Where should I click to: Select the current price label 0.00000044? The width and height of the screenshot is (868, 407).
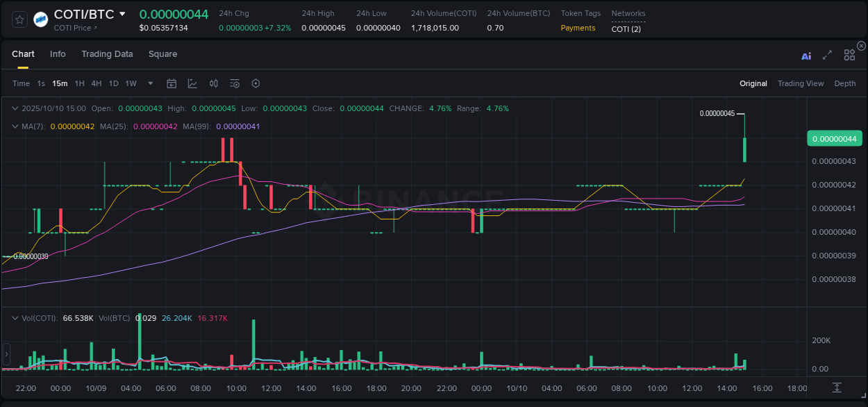pos(834,138)
